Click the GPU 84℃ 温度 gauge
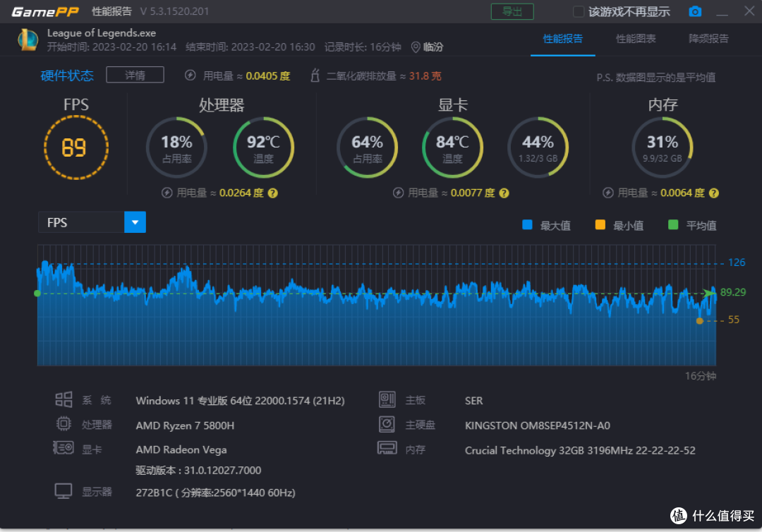The height and width of the screenshot is (532, 762). pyautogui.click(x=452, y=147)
